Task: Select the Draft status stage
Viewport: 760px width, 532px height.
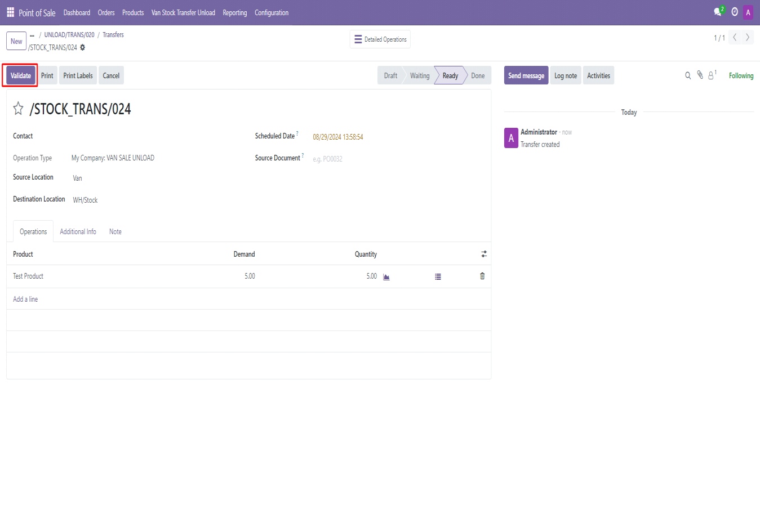Action: point(390,75)
